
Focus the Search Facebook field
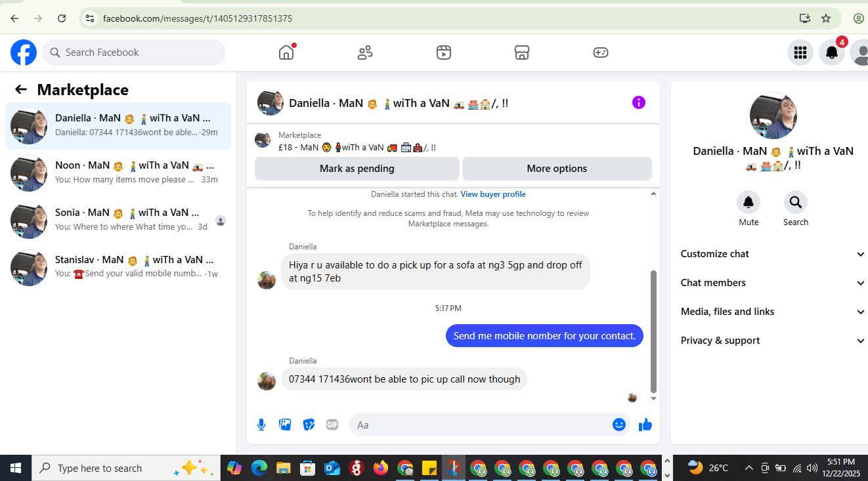(x=134, y=52)
